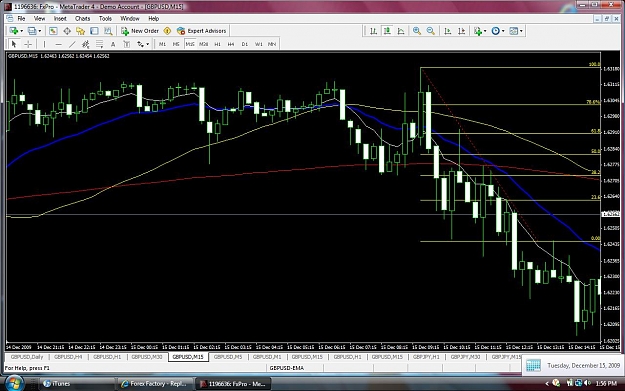This screenshot has width=625, height=391.
Task: Open iTunes from the taskbar
Action: tap(78, 383)
